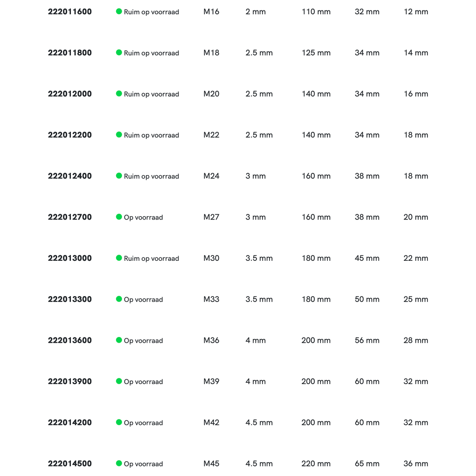This screenshot has height=476, width=476.
Task: Open article number 222013600
Action: [x=69, y=340]
